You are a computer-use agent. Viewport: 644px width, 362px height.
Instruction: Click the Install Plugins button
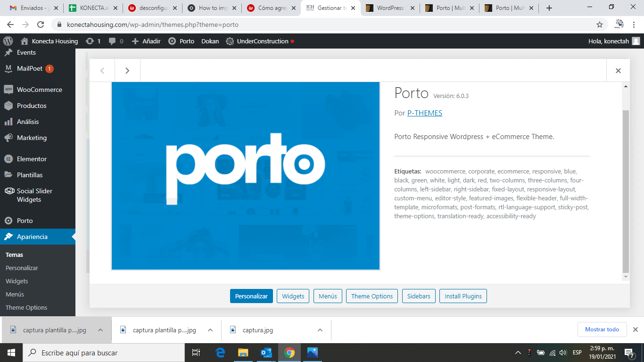463,296
